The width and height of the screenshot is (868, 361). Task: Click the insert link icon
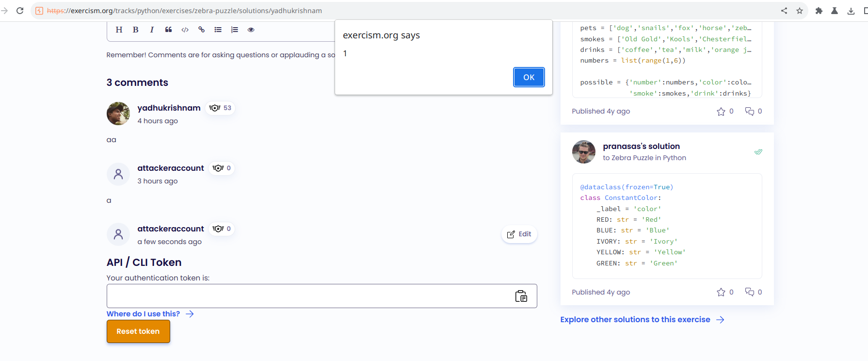click(201, 30)
